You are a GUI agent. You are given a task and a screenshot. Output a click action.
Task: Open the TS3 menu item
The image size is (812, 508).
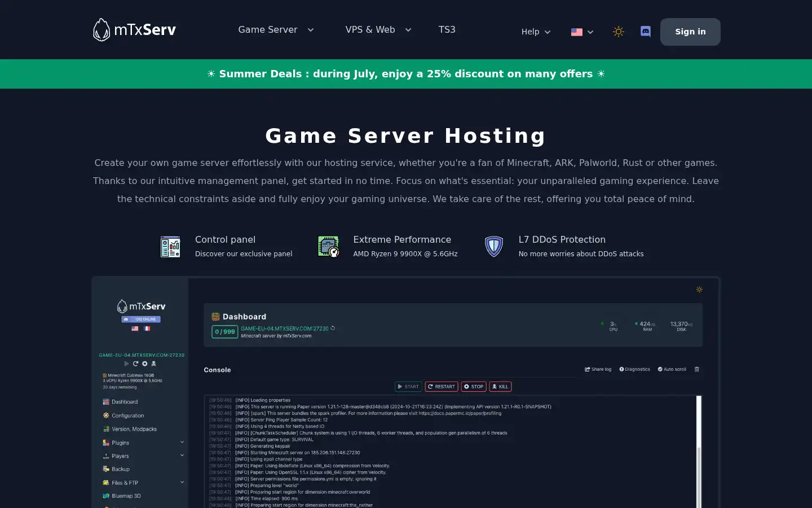(447, 29)
